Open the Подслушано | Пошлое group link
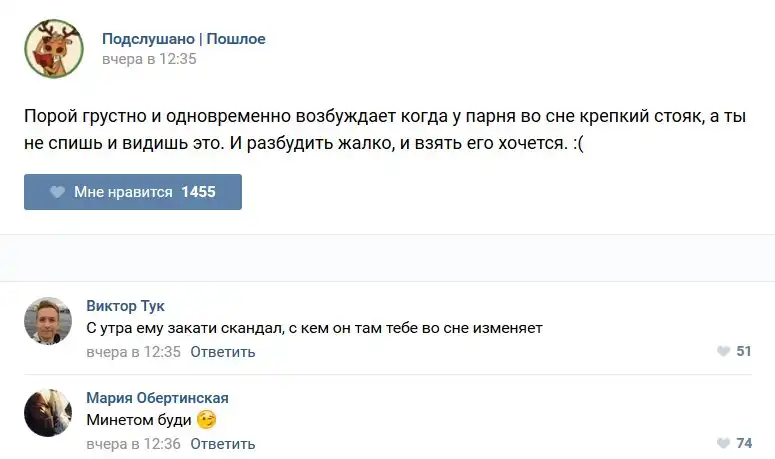This screenshot has height=459, width=775. pos(184,39)
